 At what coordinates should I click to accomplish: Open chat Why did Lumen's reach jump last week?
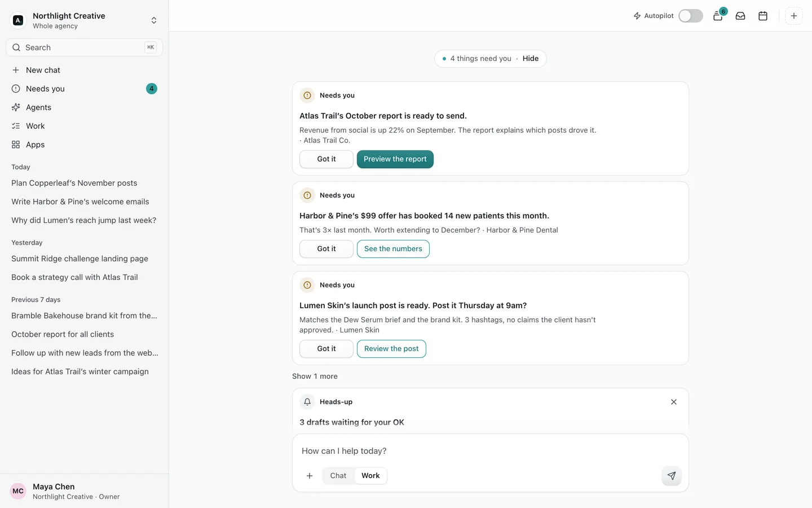click(84, 220)
